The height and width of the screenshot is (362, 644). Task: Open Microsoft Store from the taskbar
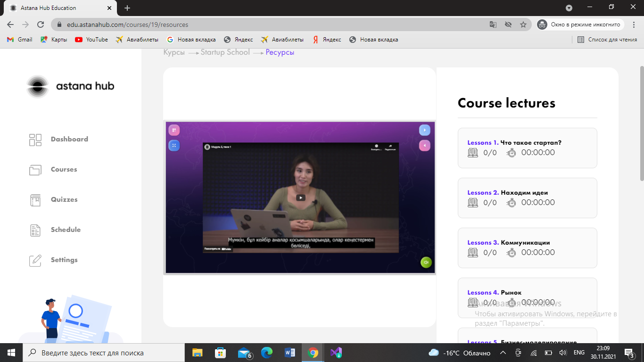[x=220, y=353]
